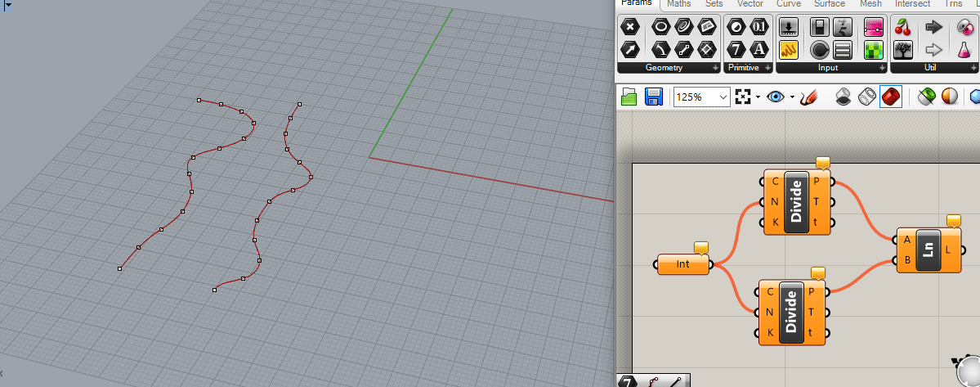Open the Params tab

click(636, 4)
